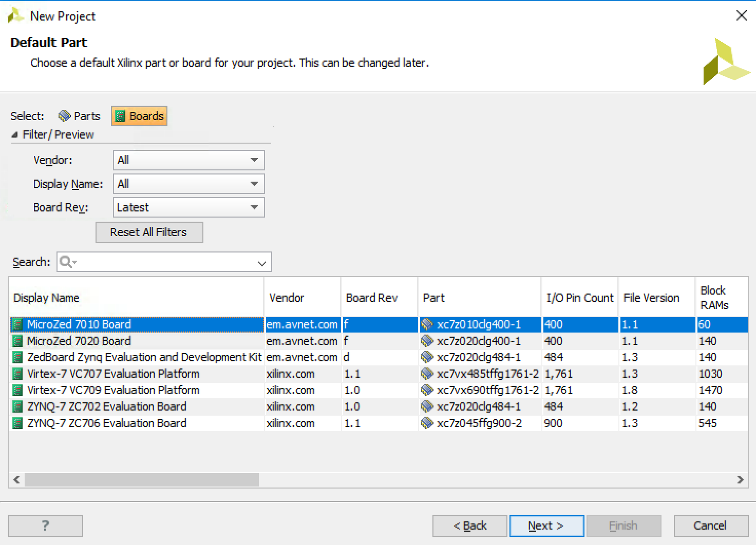Sort by Board Rev column header

pos(380,298)
